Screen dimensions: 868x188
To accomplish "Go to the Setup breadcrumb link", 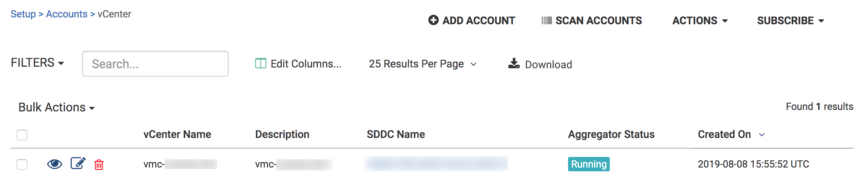I will click(x=23, y=14).
